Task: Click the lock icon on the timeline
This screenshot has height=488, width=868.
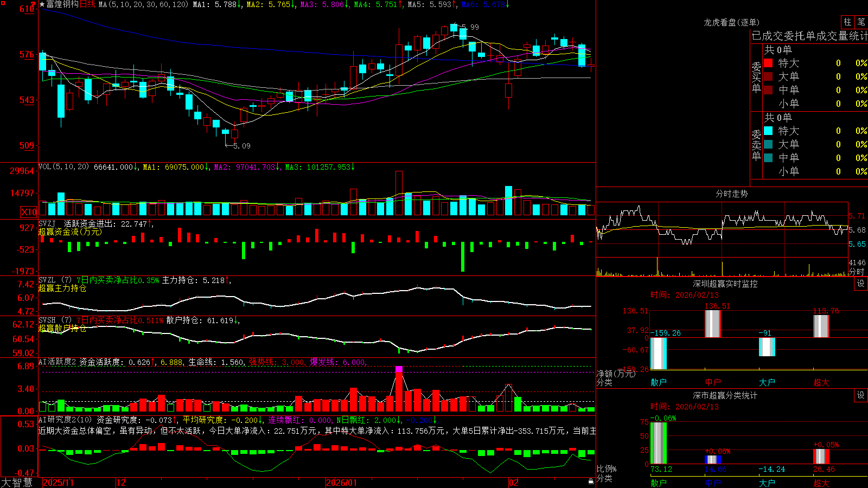Action: (591, 481)
